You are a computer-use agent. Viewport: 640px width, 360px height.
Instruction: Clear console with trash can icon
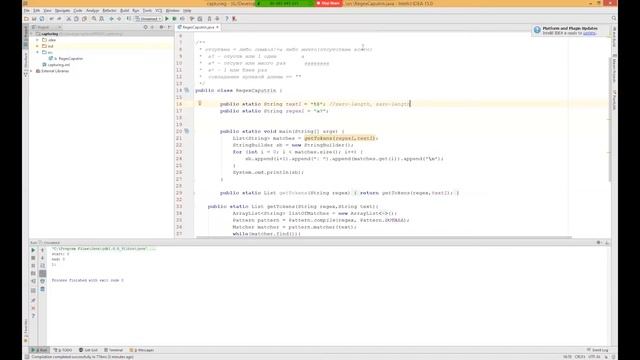(x=42, y=289)
